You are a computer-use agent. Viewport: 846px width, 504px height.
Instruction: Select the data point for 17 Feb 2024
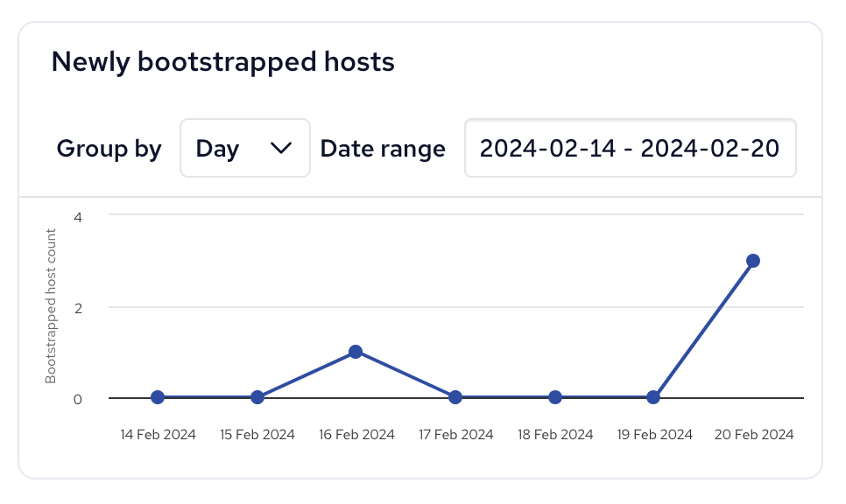(x=455, y=396)
